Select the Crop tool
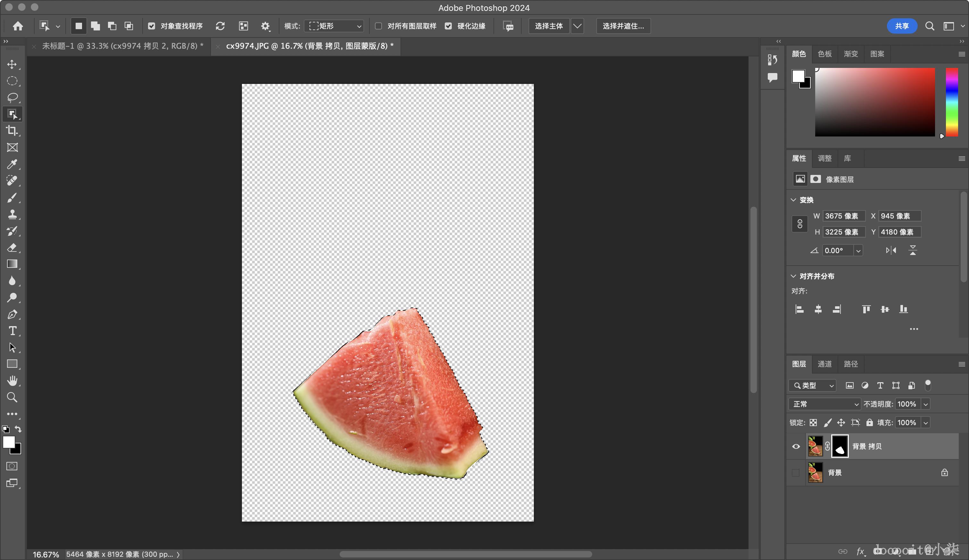The image size is (969, 560). pos(12,131)
